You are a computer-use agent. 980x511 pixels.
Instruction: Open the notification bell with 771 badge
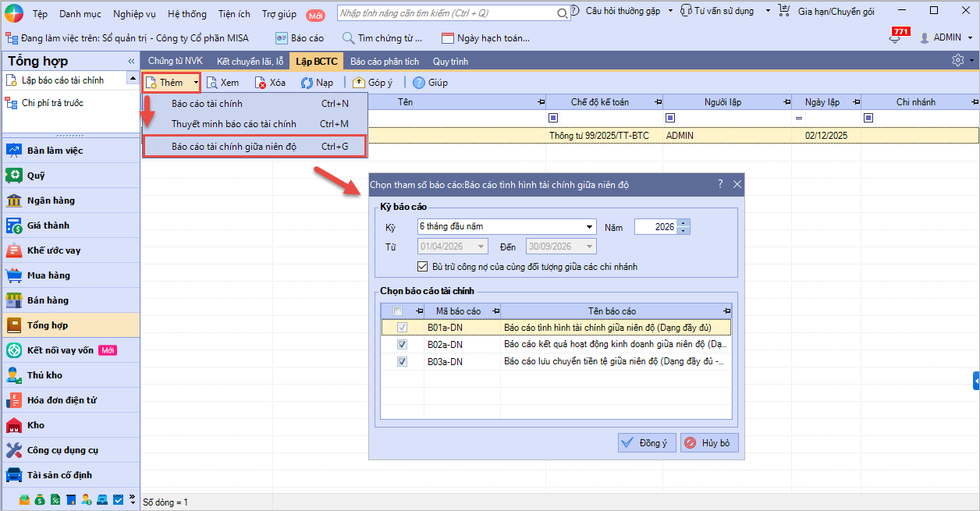pos(896,38)
